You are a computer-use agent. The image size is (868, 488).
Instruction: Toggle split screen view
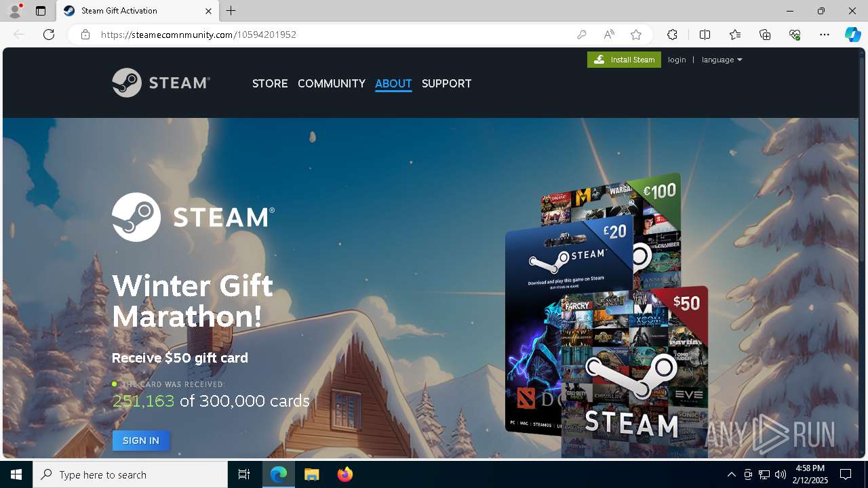click(705, 35)
